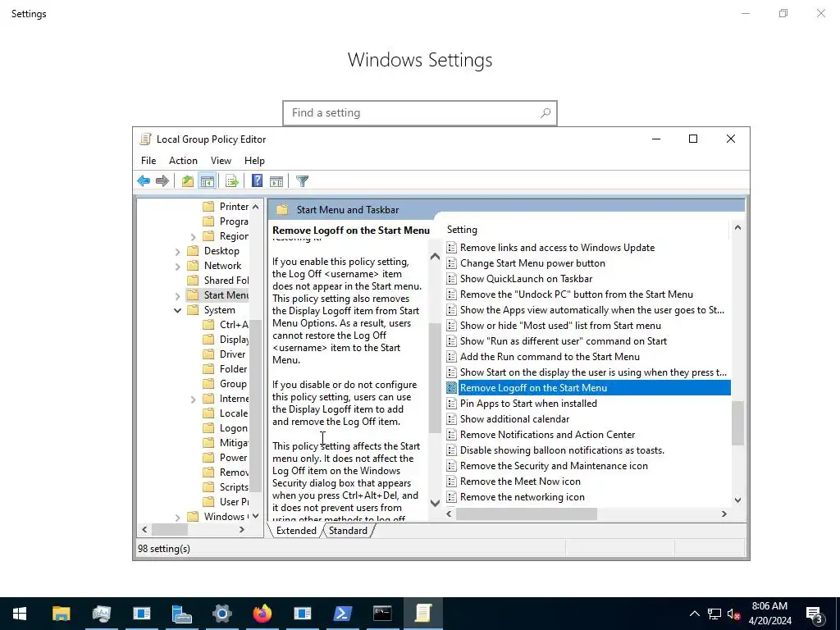The height and width of the screenshot is (630, 840).
Task: Open the View menu
Action: 221,161
